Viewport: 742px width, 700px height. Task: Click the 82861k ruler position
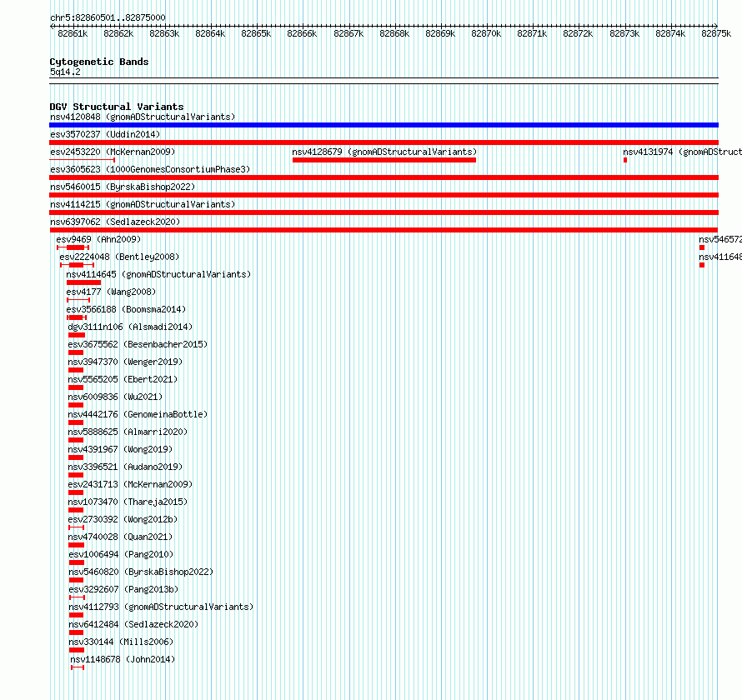(x=73, y=33)
